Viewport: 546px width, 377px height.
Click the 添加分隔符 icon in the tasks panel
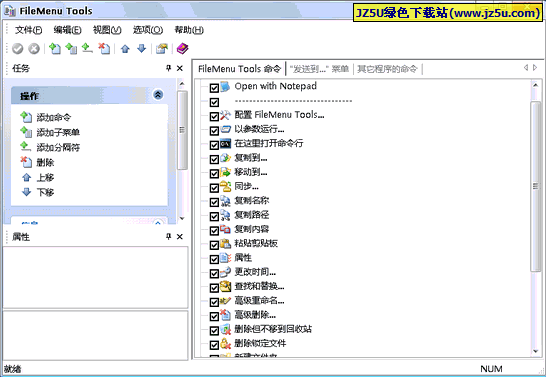25,147
